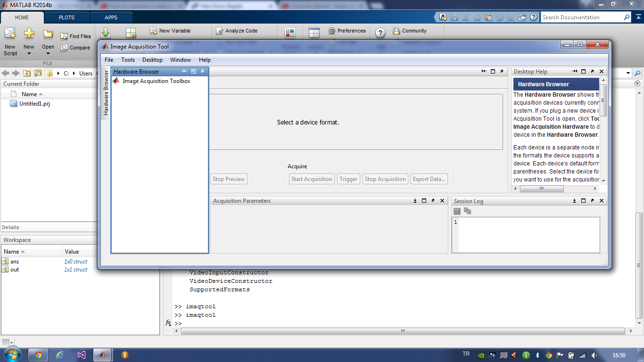Minimize the Hardware Browser panel icon
The width and height of the screenshot is (644, 362).
coord(185,71)
